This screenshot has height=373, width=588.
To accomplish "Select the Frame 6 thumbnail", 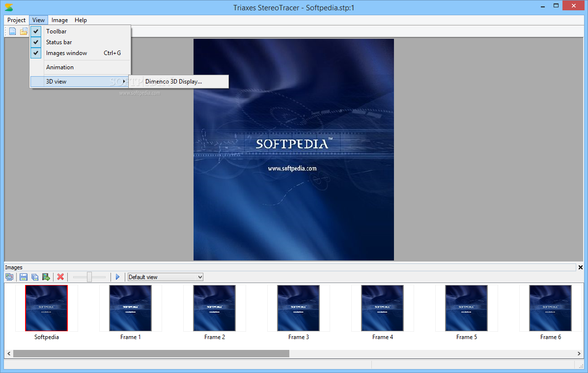I will (x=551, y=308).
